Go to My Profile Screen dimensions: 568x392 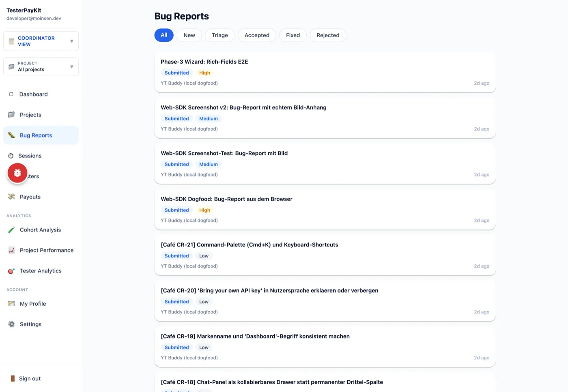41,304
